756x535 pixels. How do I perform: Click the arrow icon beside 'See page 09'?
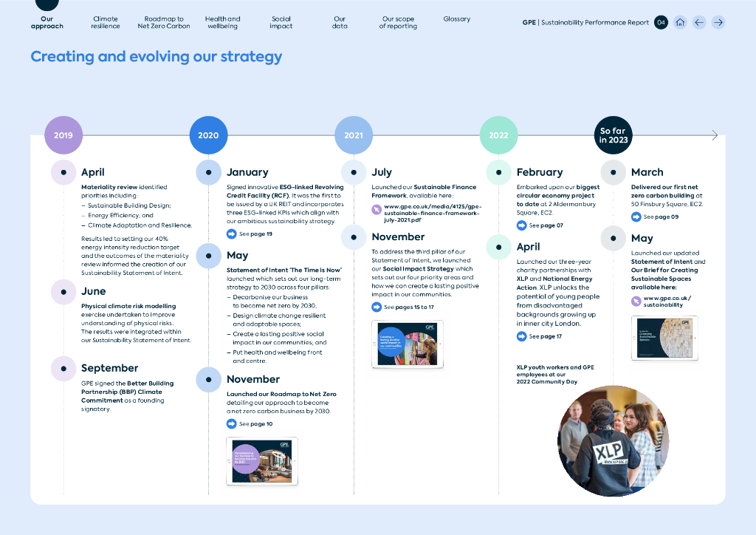[x=636, y=217]
